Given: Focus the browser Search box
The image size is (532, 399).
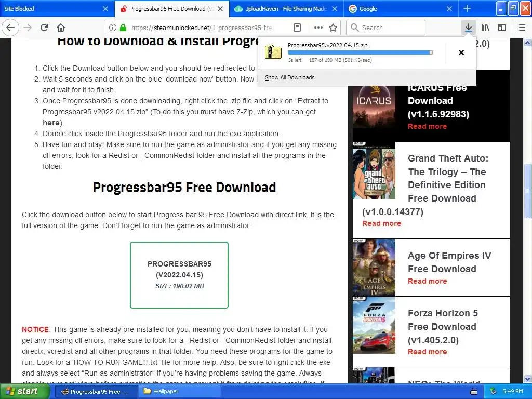Looking at the screenshot, I should [386, 28].
